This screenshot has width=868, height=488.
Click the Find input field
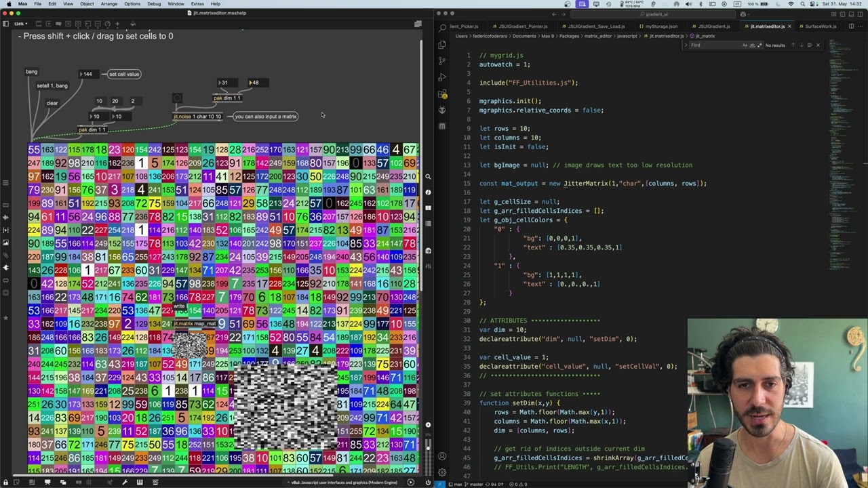pos(713,45)
